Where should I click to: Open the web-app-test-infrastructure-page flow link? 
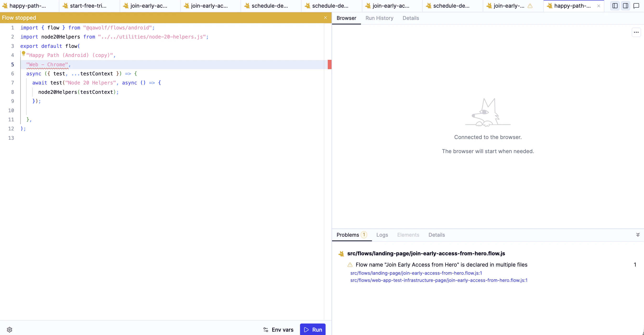coord(438,280)
